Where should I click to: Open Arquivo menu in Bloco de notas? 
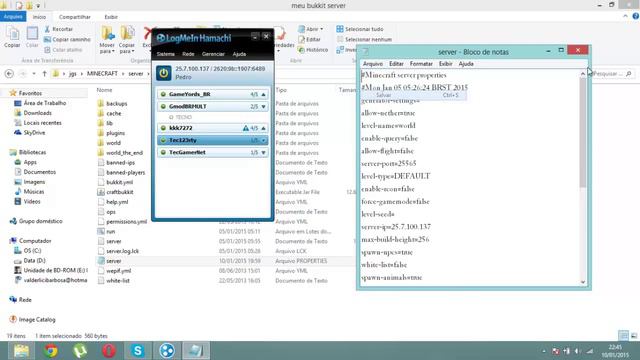pos(373,64)
